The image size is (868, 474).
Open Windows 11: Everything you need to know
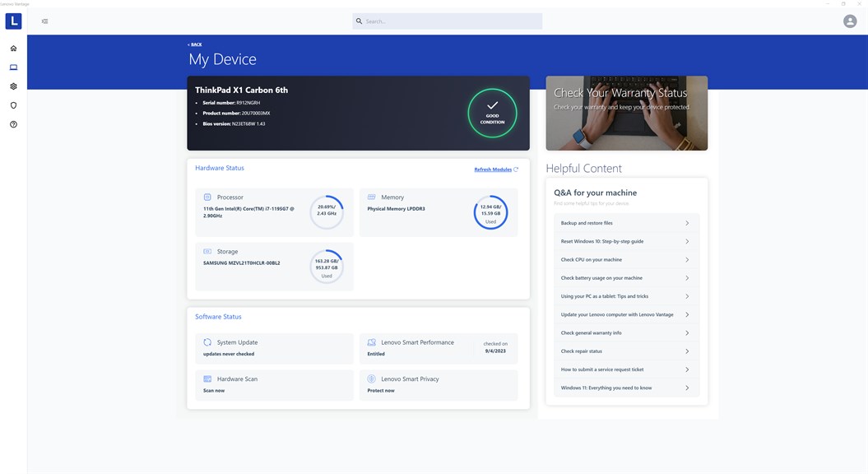pos(626,388)
